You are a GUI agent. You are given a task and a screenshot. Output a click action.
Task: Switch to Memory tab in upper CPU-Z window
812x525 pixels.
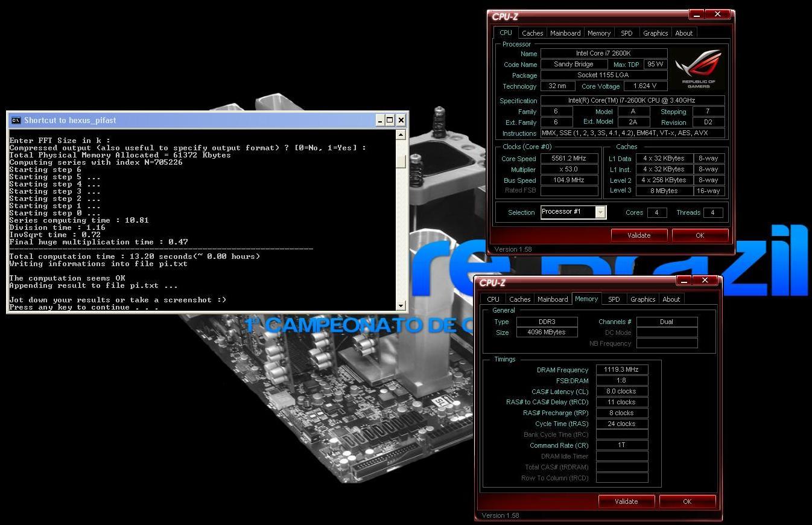(598, 33)
